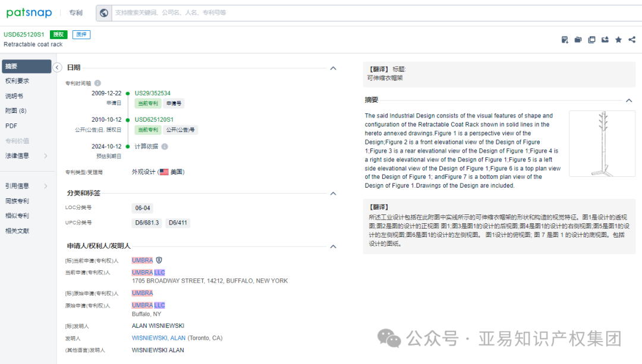Click in the patent search input field
The width and height of the screenshot is (642, 364).
pos(377,12)
